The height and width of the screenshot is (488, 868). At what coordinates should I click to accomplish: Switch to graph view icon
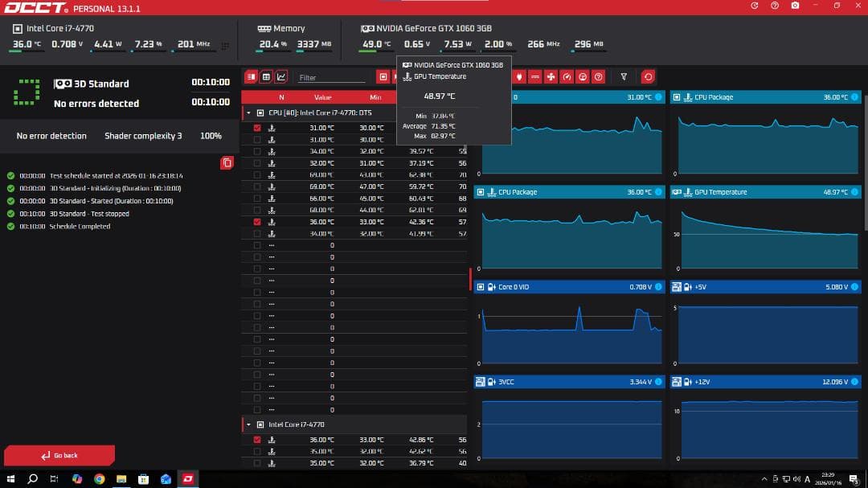coord(280,77)
